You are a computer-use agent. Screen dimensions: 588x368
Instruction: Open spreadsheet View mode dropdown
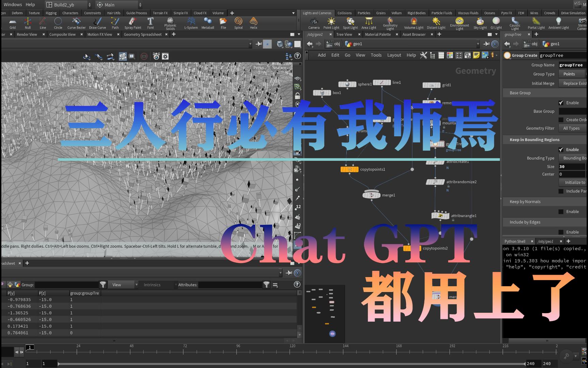(124, 285)
